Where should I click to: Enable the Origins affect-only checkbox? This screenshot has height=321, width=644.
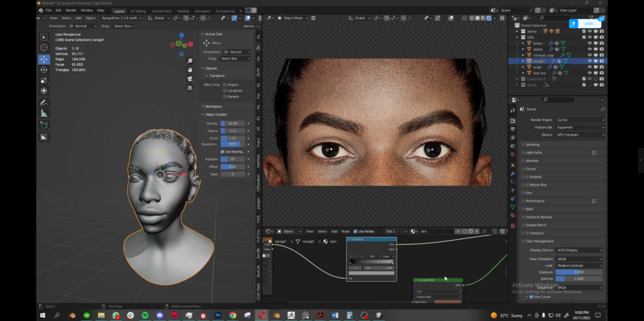click(x=225, y=85)
